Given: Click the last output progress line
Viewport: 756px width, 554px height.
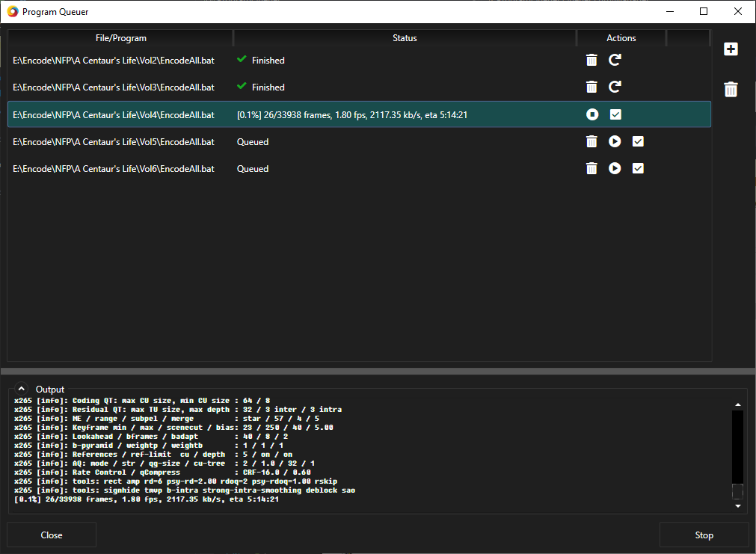Looking at the screenshot, I should tap(147, 499).
